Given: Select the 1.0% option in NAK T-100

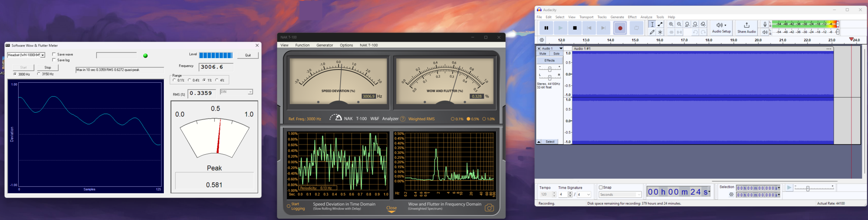Looking at the screenshot, I should click(x=484, y=119).
